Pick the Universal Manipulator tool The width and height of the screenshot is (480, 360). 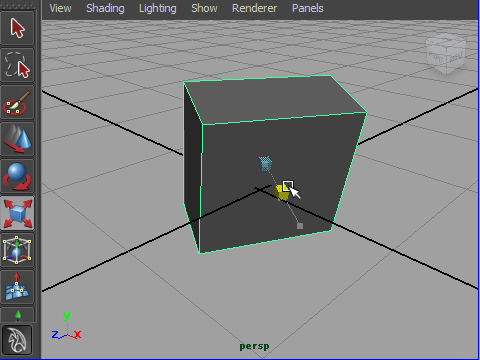click(x=17, y=250)
